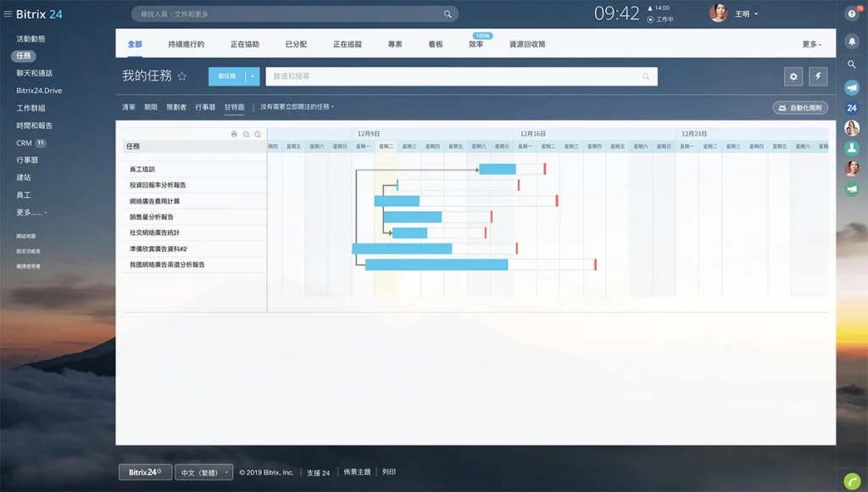Click the print icon above the task list

click(x=235, y=134)
